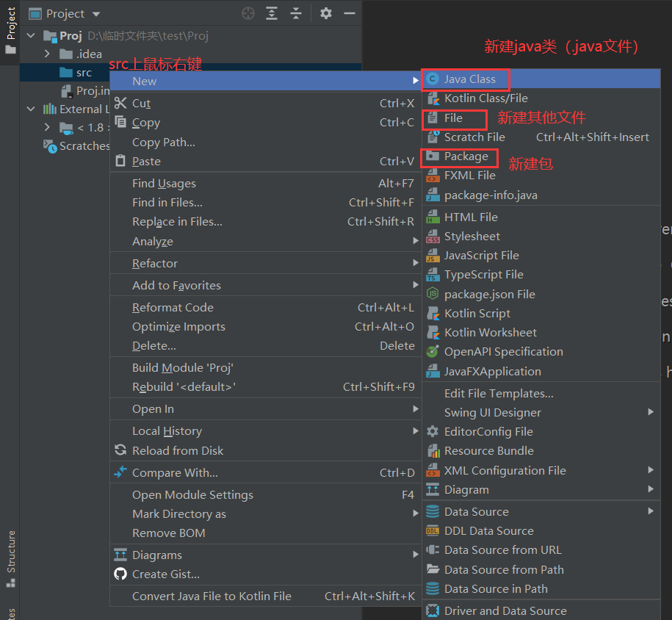Expand the .idea folder node
This screenshot has height=620, width=672.
[47, 54]
